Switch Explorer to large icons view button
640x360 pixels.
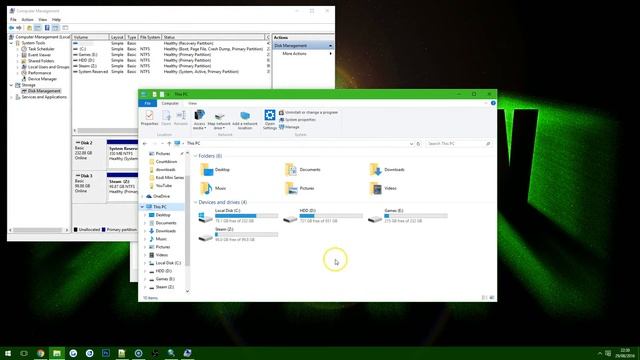click(x=492, y=298)
